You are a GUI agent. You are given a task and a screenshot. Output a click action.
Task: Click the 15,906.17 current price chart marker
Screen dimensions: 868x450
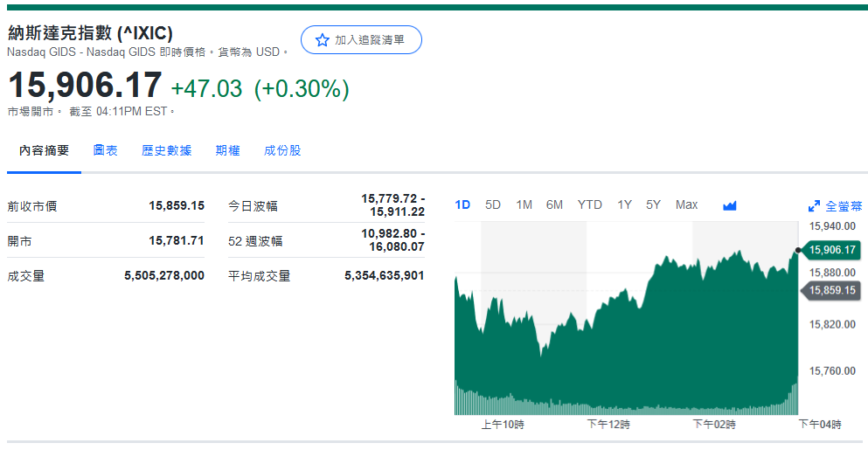[x=831, y=250]
